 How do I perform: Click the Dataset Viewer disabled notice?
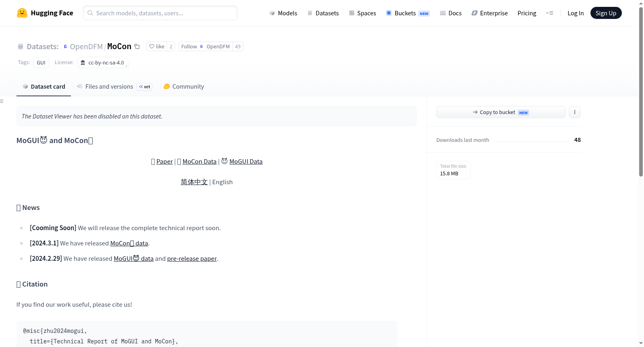coord(217,116)
